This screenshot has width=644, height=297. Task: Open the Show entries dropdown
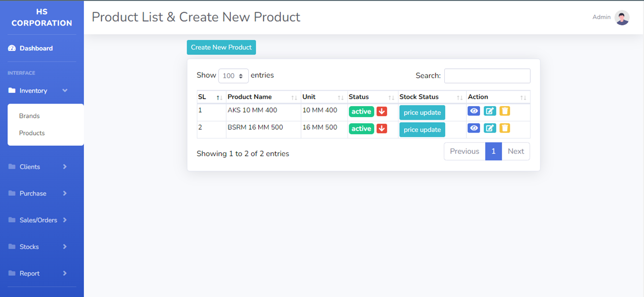point(233,76)
